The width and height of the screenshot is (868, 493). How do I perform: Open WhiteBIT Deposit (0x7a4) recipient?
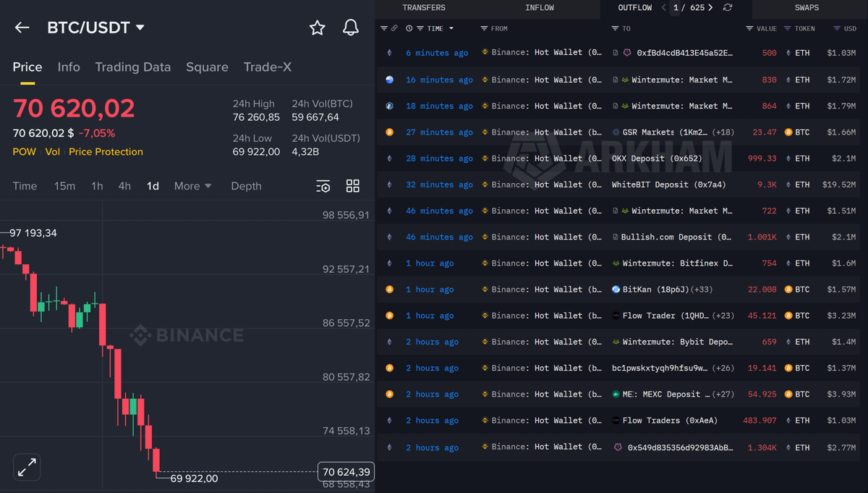[x=668, y=185]
